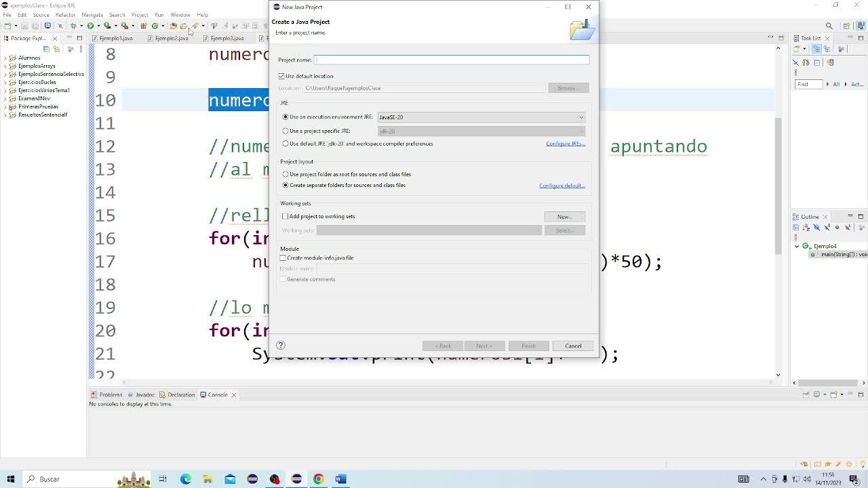This screenshot has height=488, width=868.
Task: Open Microsoft Word from the taskbar
Action: pyautogui.click(x=340, y=479)
